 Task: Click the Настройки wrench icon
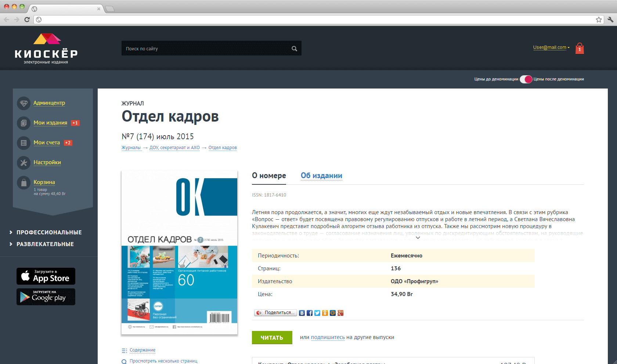tap(24, 163)
